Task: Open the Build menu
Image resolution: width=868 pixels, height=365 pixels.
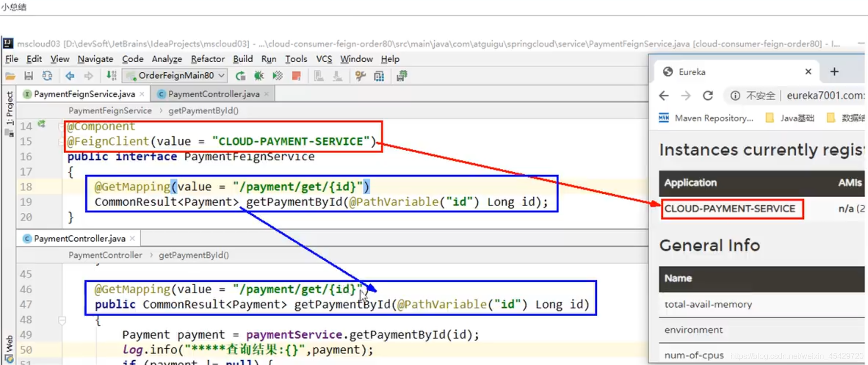Action: 243,59
